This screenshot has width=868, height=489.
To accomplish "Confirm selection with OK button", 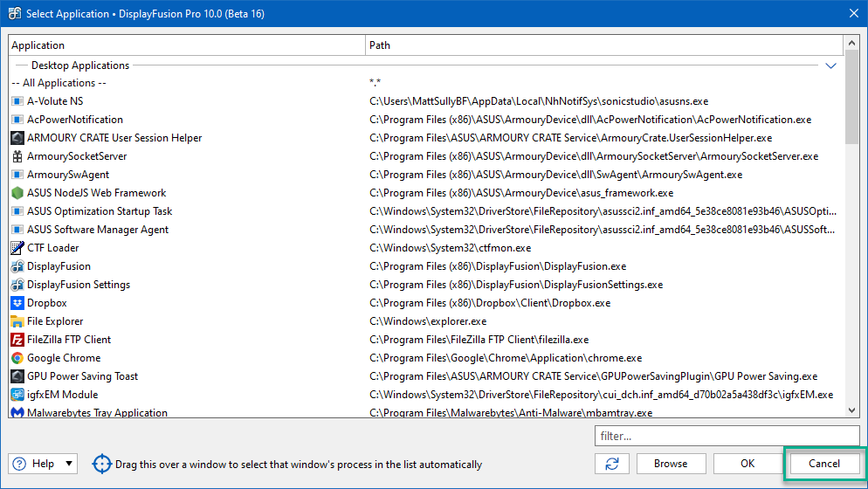I will pos(747,464).
